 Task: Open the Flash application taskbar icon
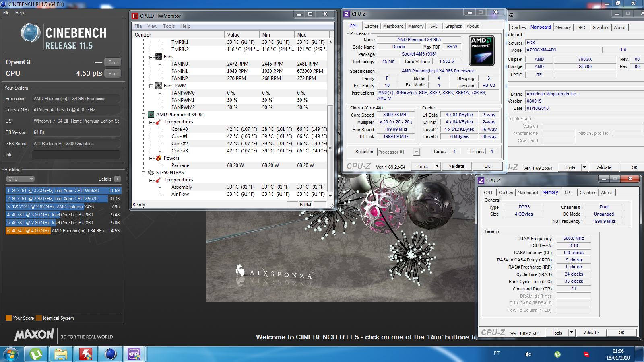click(86, 354)
